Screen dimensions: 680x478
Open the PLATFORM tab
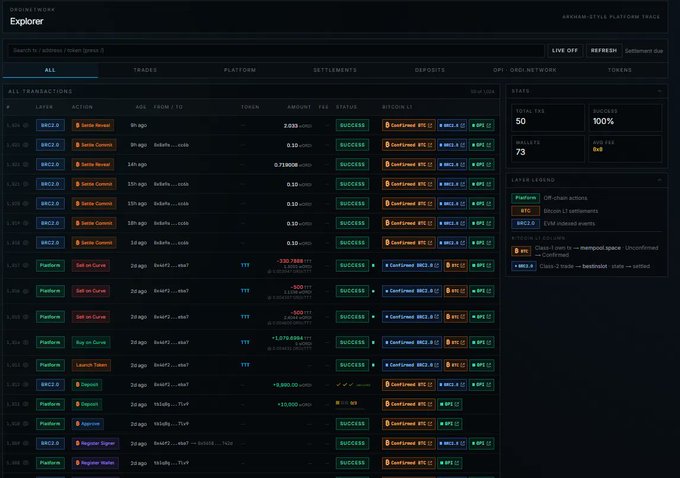pyautogui.click(x=240, y=70)
